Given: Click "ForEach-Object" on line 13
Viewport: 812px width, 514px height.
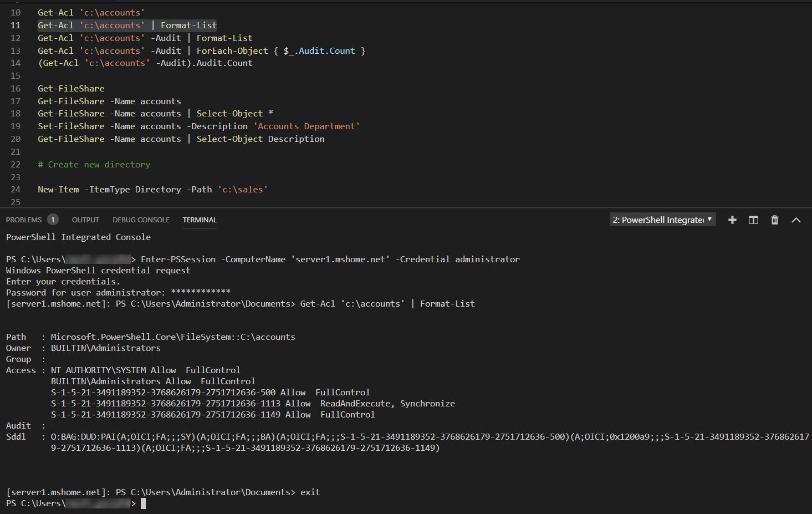Looking at the screenshot, I should tap(232, 51).
